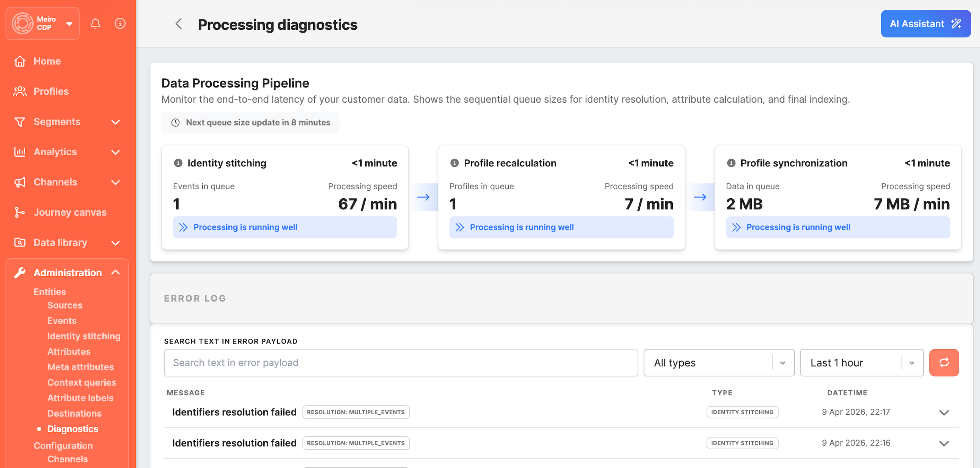
Task: Expand the 22:16 error log row
Action: click(x=944, y=443)
